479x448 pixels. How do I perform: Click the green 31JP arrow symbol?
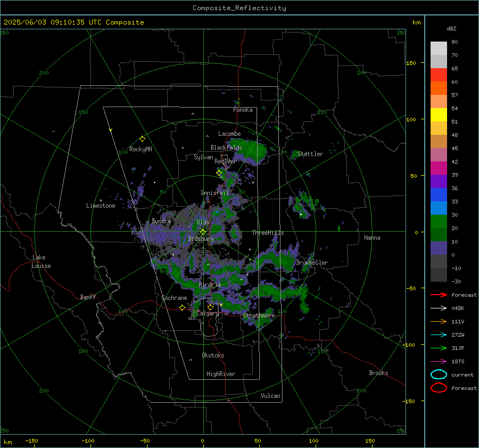coord(439,348)
